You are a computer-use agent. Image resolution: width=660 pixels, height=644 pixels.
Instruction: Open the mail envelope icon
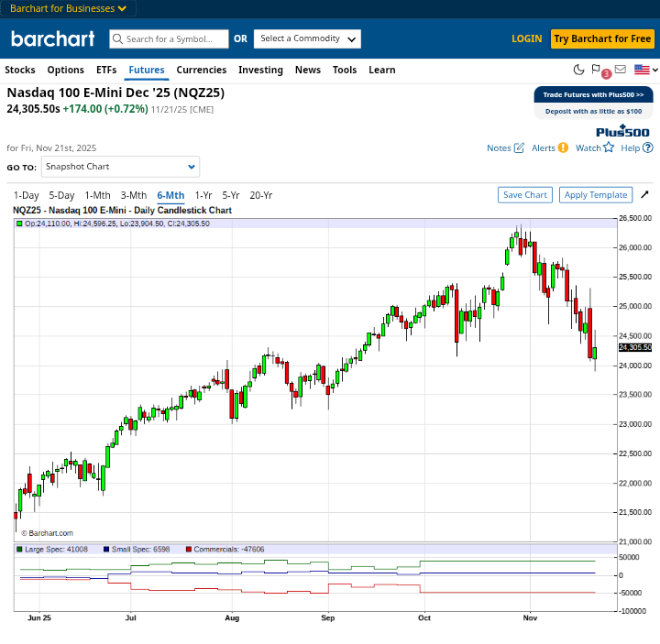coord(620,69)
